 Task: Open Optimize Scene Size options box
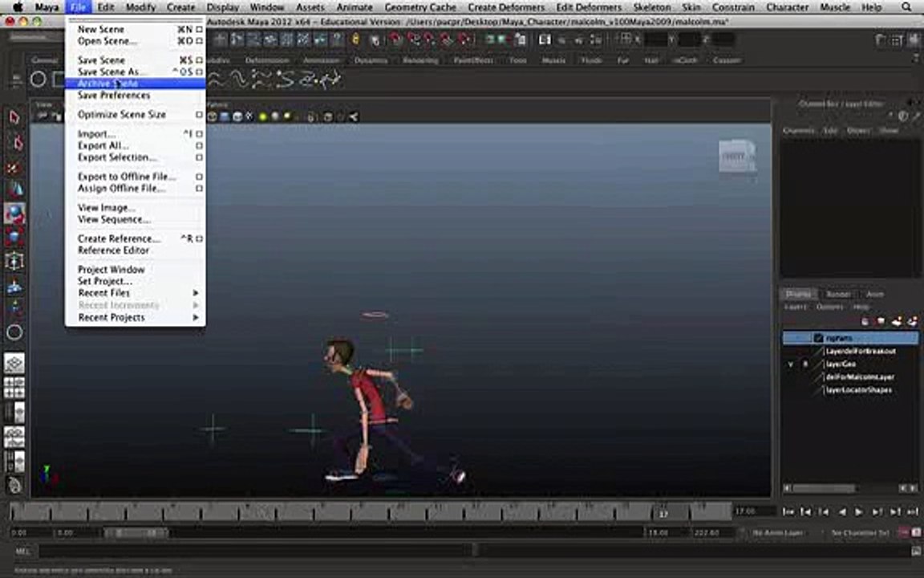(199, 115)
